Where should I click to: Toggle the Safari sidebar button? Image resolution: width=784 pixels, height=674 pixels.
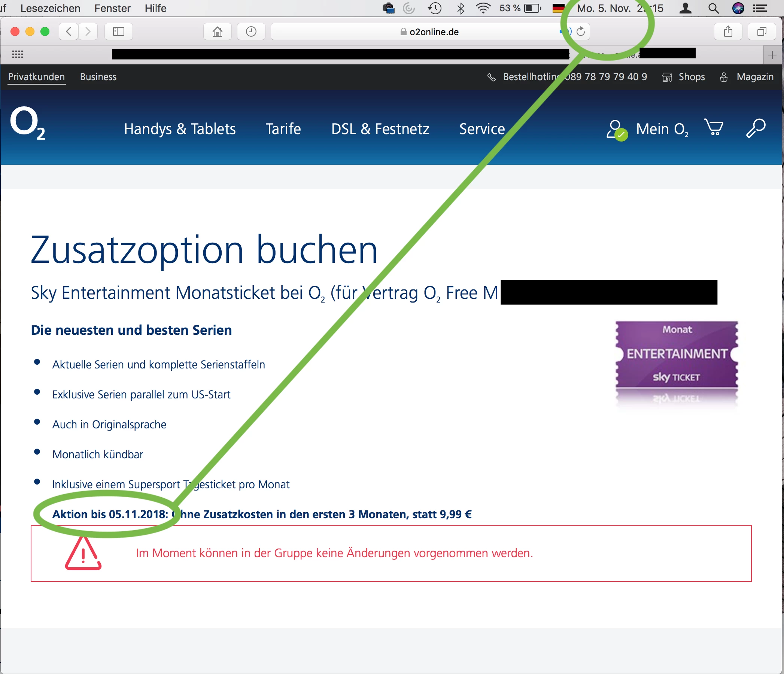click(118, 31)
